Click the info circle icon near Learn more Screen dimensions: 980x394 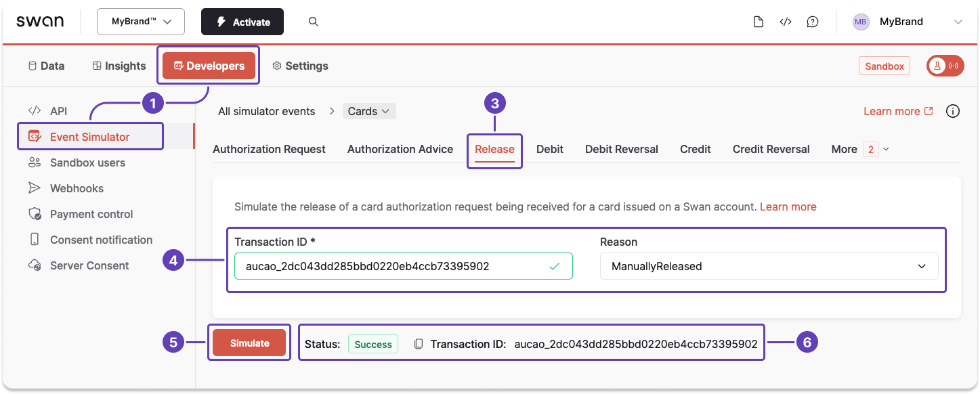(952, 111)
